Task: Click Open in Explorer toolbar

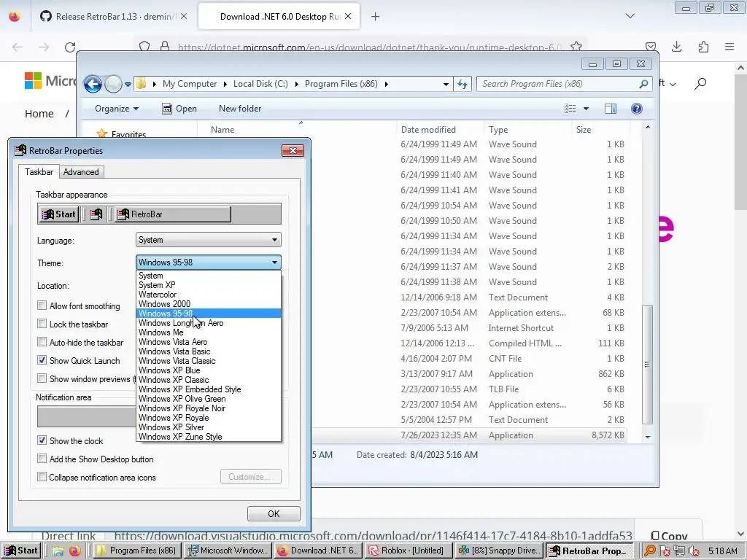Action: [179, 109]
